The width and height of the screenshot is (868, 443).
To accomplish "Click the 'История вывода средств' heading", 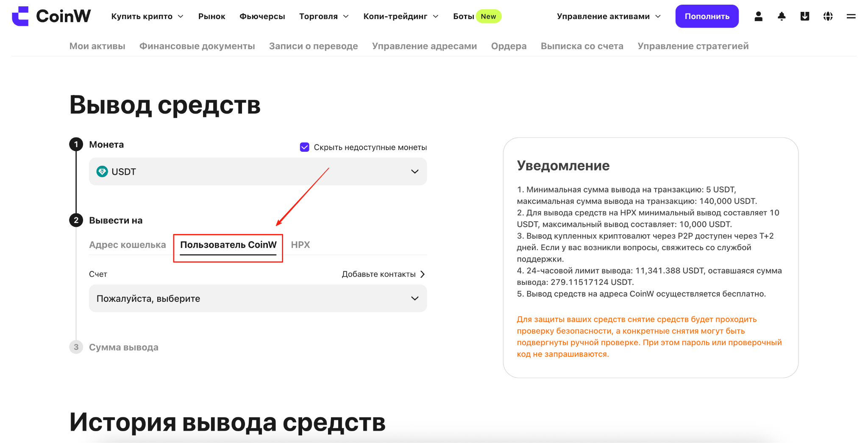I will click(228, 422).
